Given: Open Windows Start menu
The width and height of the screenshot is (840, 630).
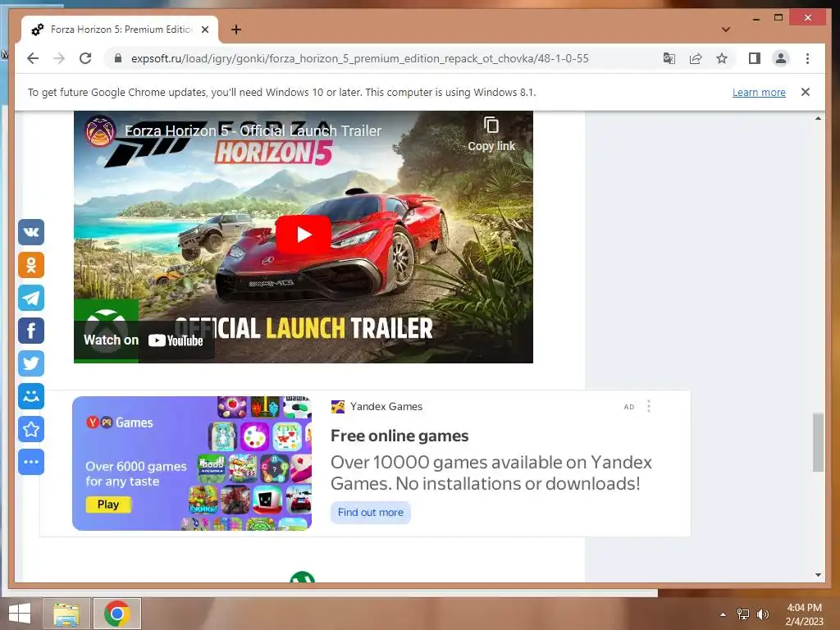Looking at the screenshot, I should tap(20, 614).
